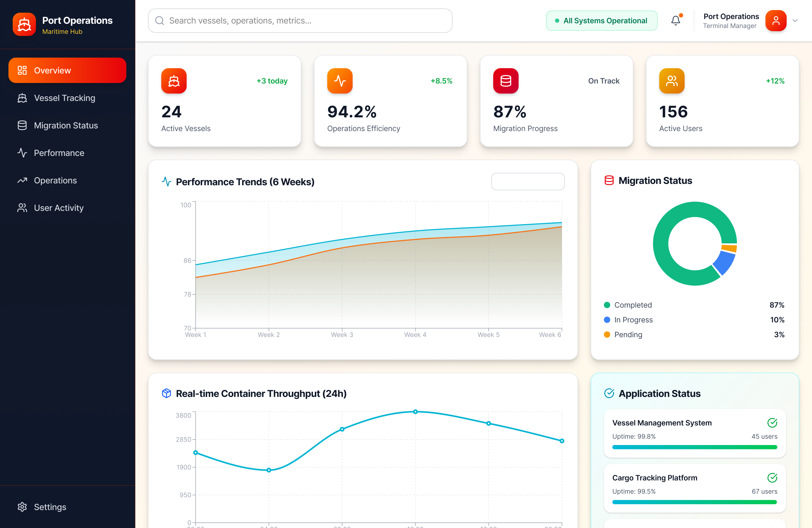Click the Port Operations ship logo icon
Image resolution: width=812 pixels, height=528 pixels.
tap(24, 24)
